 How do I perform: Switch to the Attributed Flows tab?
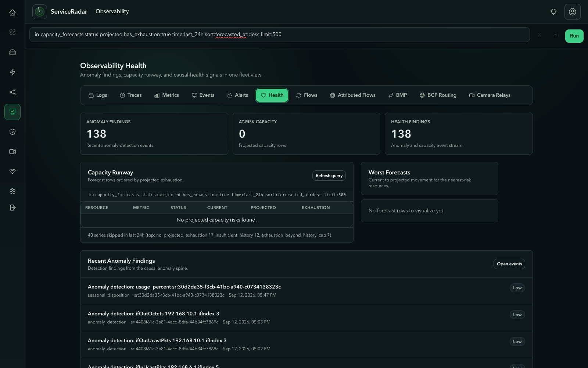[353, 95]
